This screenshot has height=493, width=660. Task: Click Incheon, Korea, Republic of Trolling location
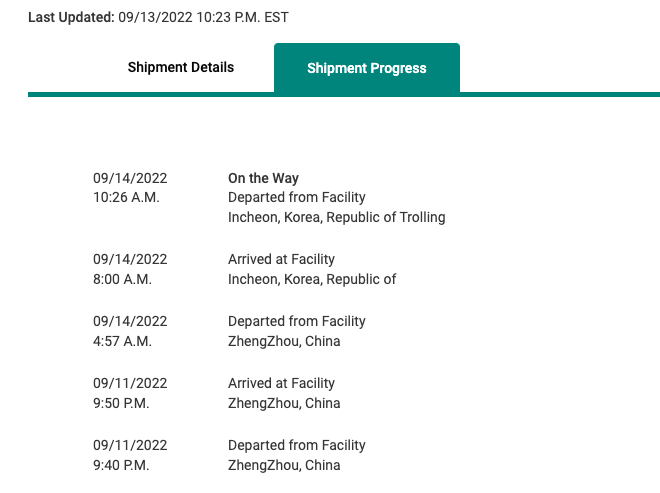pyautogui.click(x=337, y=217)
